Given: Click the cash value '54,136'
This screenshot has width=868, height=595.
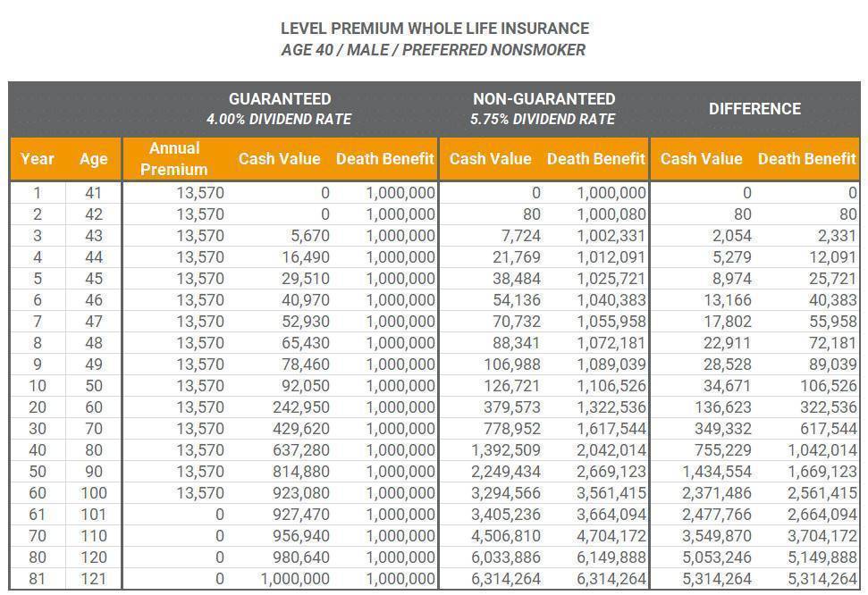Looking at the screenshot, I should click(517, 300).
